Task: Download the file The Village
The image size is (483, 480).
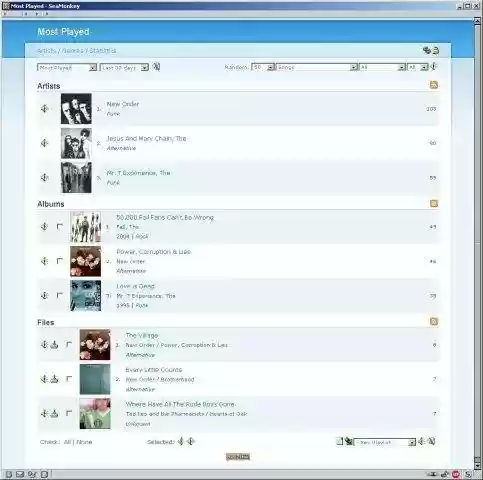Action: pos(54,345)
